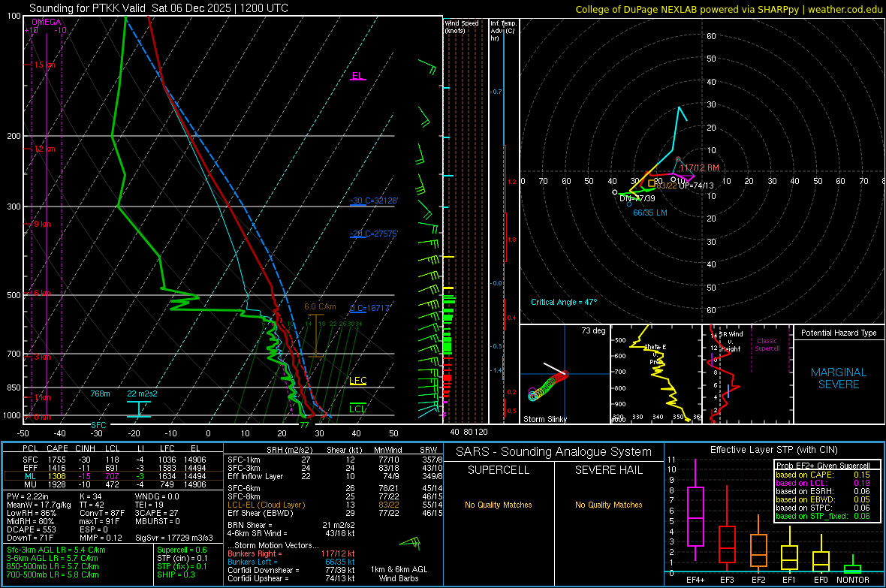Click the '66/35 LM' hodograph label

tap(649, 213)
